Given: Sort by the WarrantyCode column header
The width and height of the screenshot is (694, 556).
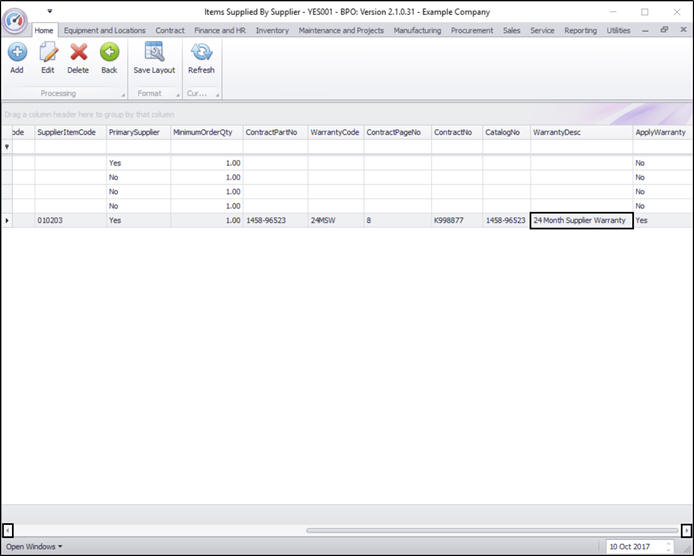Looking at the screenshot, I should pyautogui.click(x=335, y=132).
